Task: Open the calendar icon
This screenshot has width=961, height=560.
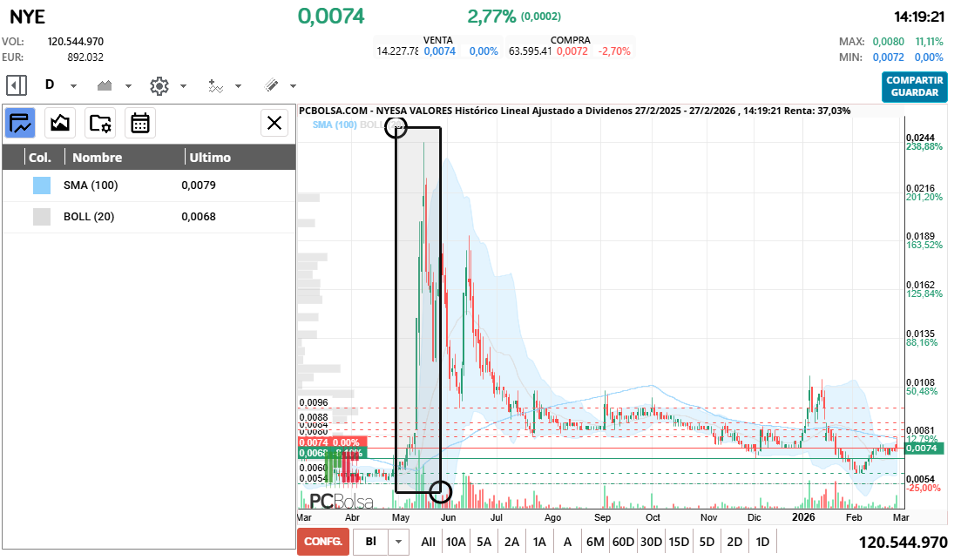Action: [139, 123]
